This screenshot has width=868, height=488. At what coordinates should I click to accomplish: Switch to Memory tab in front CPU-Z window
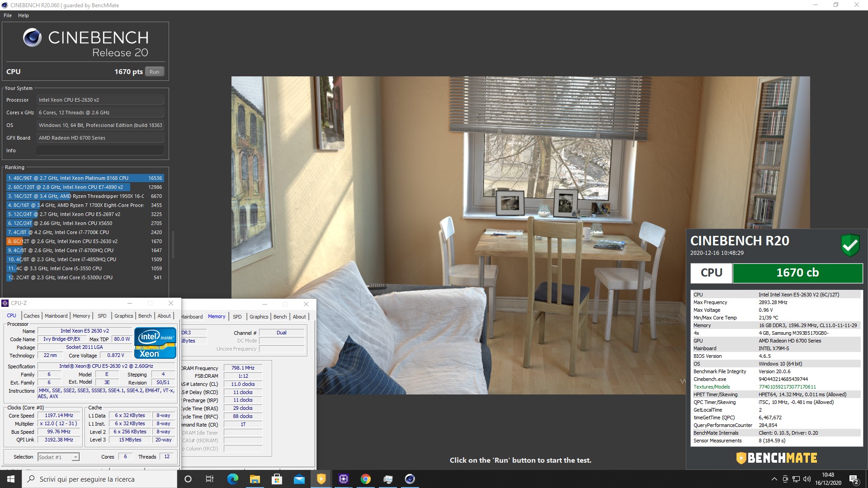(81, 316)
